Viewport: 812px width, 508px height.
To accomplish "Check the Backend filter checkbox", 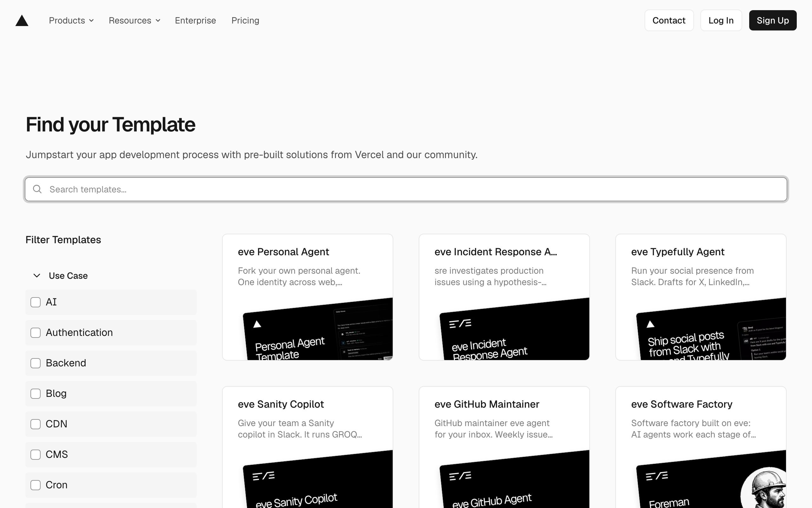I will [36, 363].
